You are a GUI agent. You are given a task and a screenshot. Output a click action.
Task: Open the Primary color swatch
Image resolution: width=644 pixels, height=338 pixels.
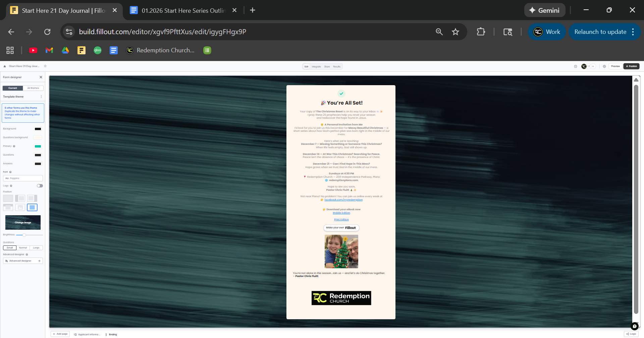pyautogui.click(x=38, y=146)
